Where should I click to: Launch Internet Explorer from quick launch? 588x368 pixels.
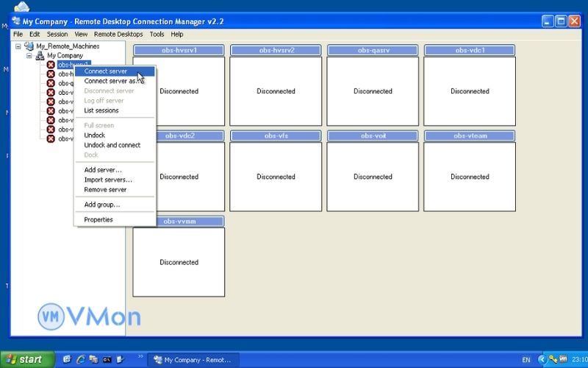point(81,359)
